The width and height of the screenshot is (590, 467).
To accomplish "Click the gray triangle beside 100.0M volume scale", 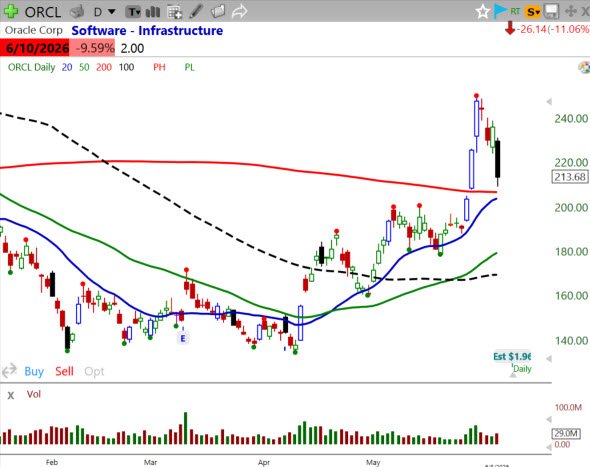I will (549, 419).
